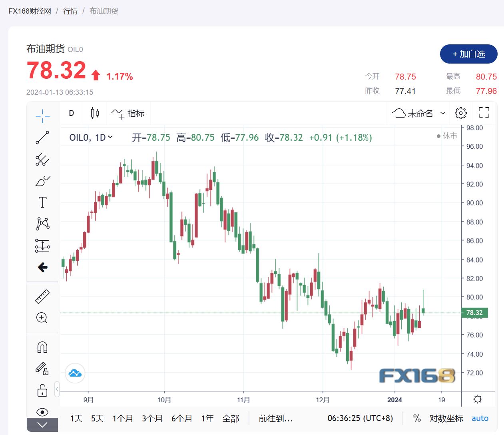Viewport: 504px width, 435px height.
Task: Toggle 对数坐标 logarithmic scale
Action: click(446, 419)
